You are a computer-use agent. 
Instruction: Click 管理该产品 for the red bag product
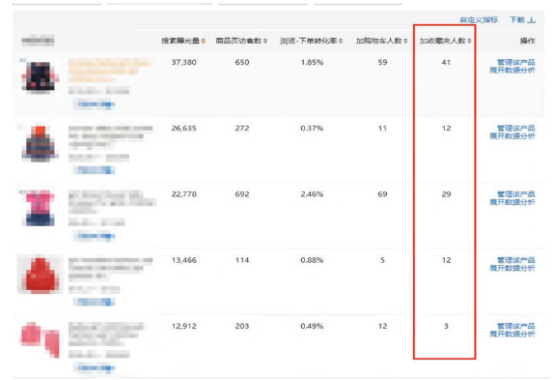click(516, 260)
